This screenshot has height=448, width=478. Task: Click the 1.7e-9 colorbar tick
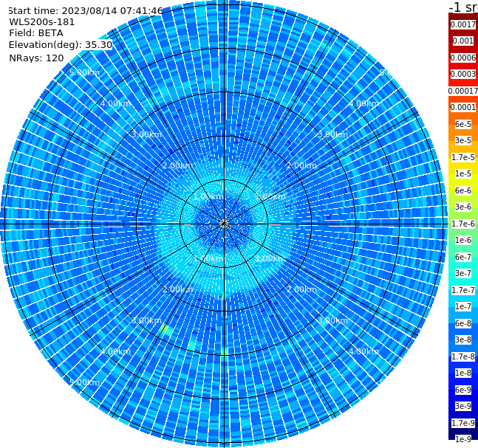coord(463,423)
